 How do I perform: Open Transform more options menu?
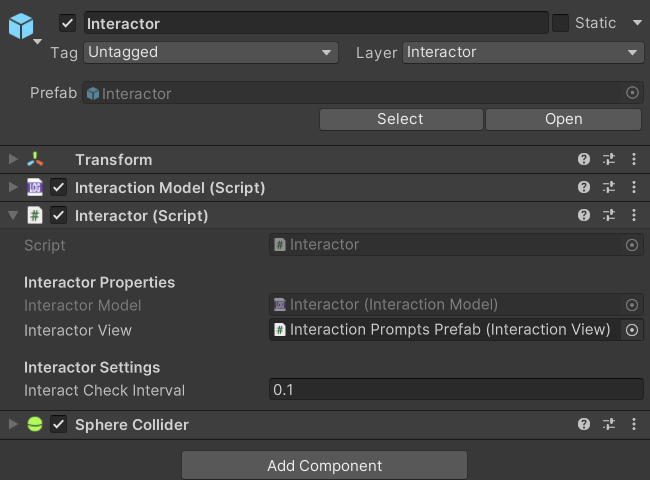[x=633, y=159]
